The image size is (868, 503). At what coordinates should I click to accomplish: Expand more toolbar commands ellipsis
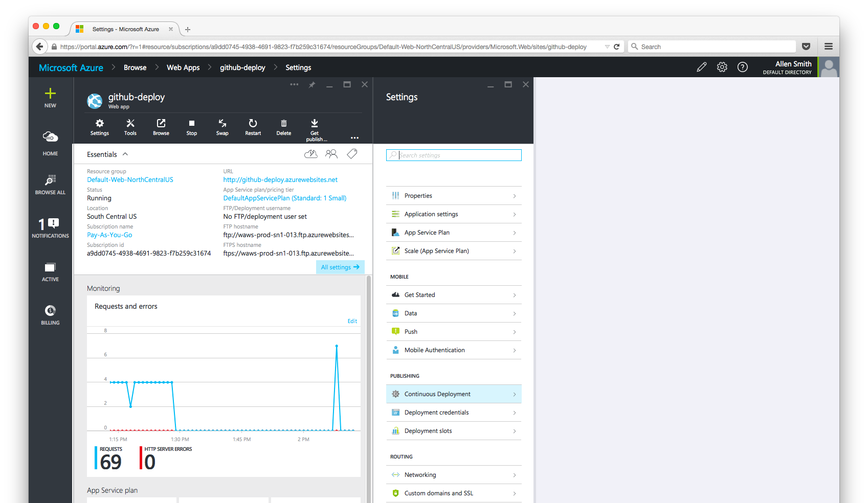pyautogui.click(x=354, y=138)
